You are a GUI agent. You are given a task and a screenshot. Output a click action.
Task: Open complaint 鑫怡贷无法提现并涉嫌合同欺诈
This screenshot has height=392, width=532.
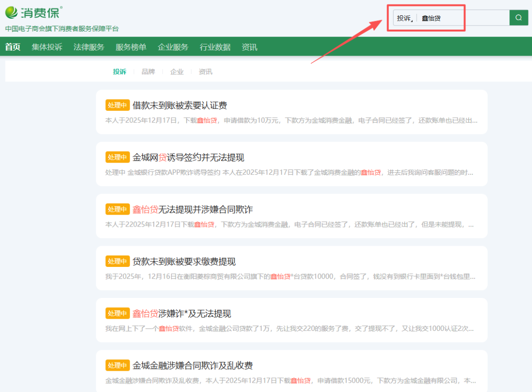pyautogui.click(x=193, y=209)
